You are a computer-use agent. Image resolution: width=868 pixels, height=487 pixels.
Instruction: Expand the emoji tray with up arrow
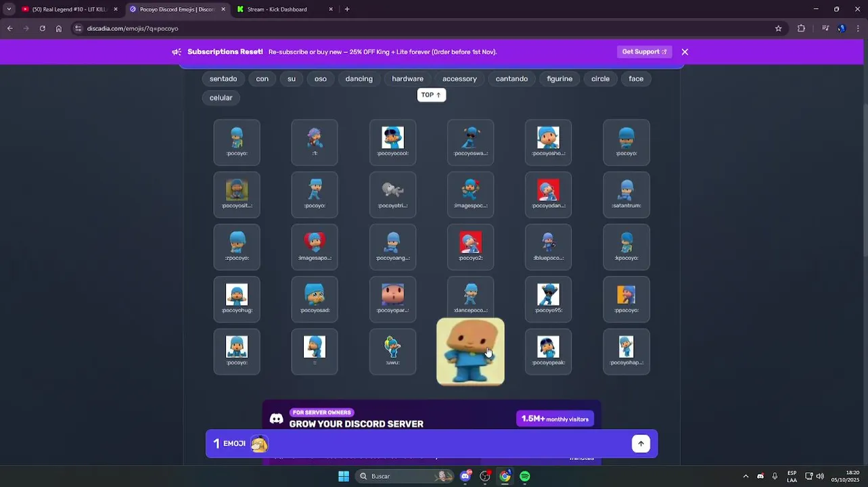(641, 444)
